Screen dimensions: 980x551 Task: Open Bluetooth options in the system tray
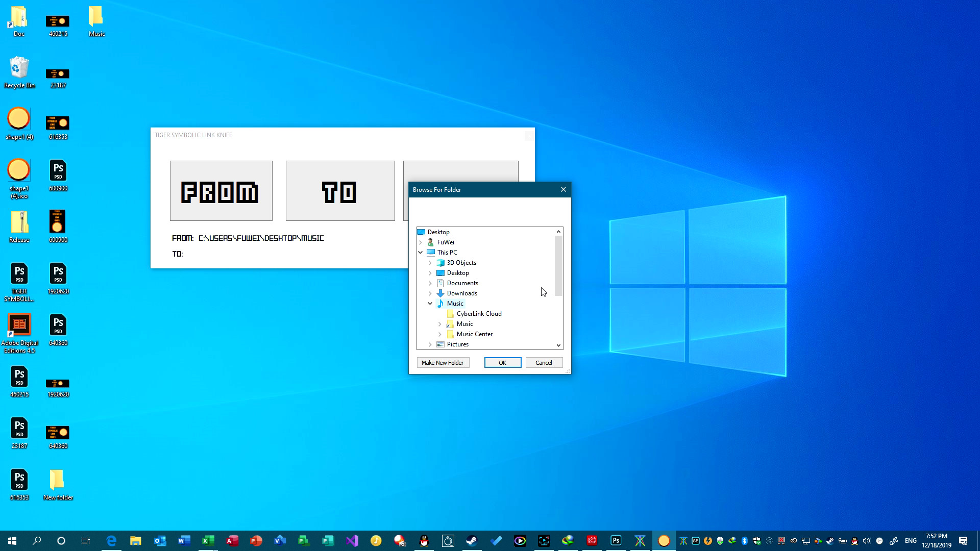744,541
